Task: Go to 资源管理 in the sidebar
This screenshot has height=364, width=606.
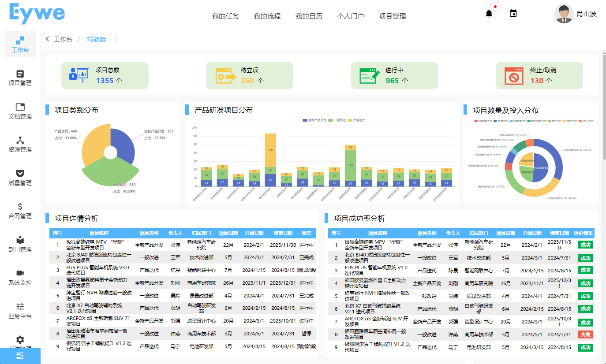Action: click(20, 144)
